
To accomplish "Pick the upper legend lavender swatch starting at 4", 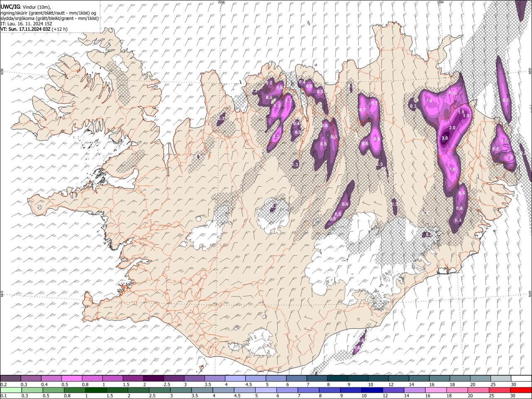I will [235, 379].
